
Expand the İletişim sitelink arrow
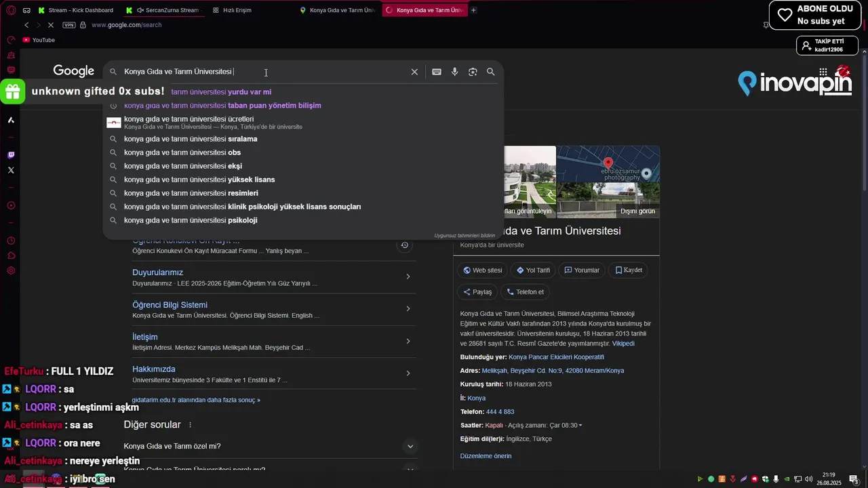click(x=408, y=341)
